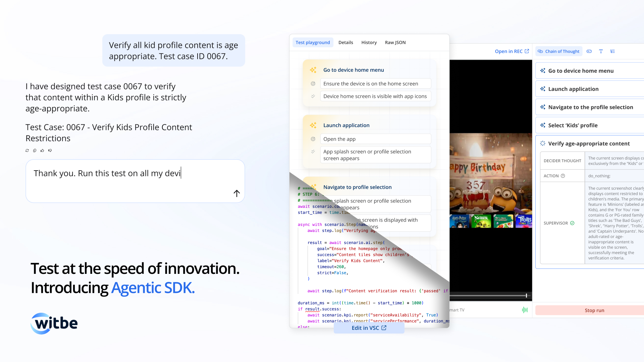
Task: Collapse the 'Verify age-appropriate content' step
Action: tap(590, 143)
